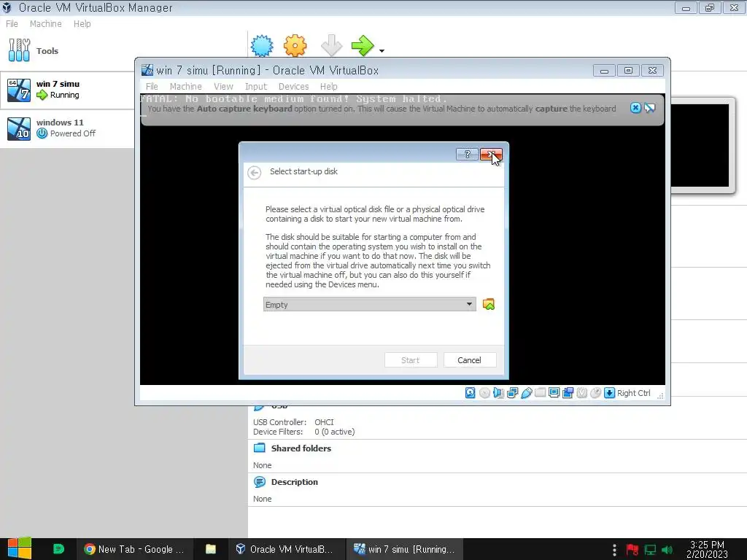The height and width of the screenshot is (560, 747).
Task: Click the back arrow in start-up disk dialog
Action: pyautogui.click(x=255, y=172)
